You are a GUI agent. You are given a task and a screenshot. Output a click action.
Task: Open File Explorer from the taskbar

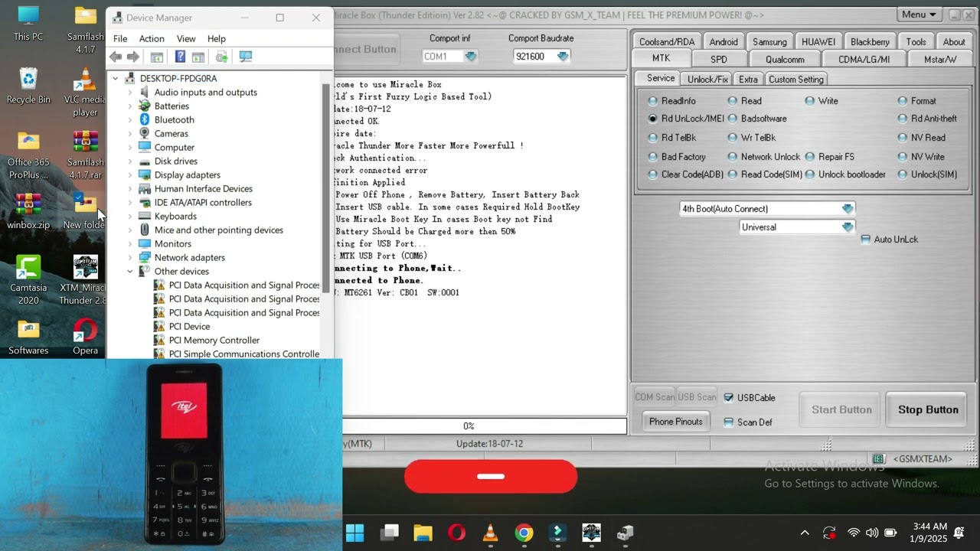(423, 533)
